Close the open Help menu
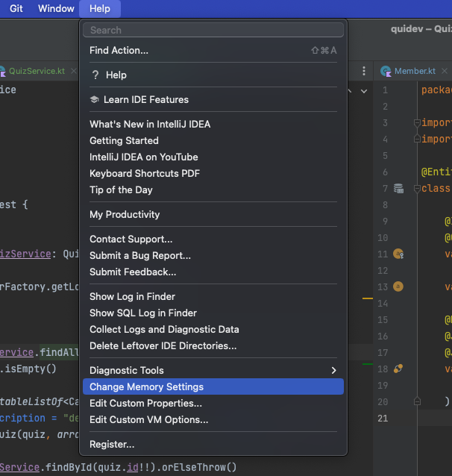This screenshot has width=452, height=476. [x=100, y=8]
